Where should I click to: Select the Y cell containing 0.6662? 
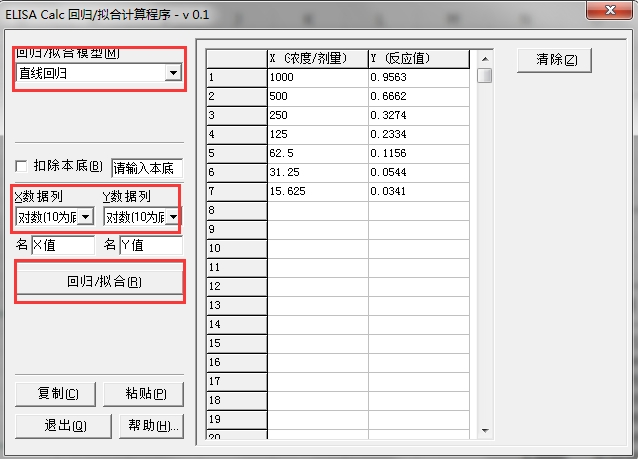(x=417, y=96)
